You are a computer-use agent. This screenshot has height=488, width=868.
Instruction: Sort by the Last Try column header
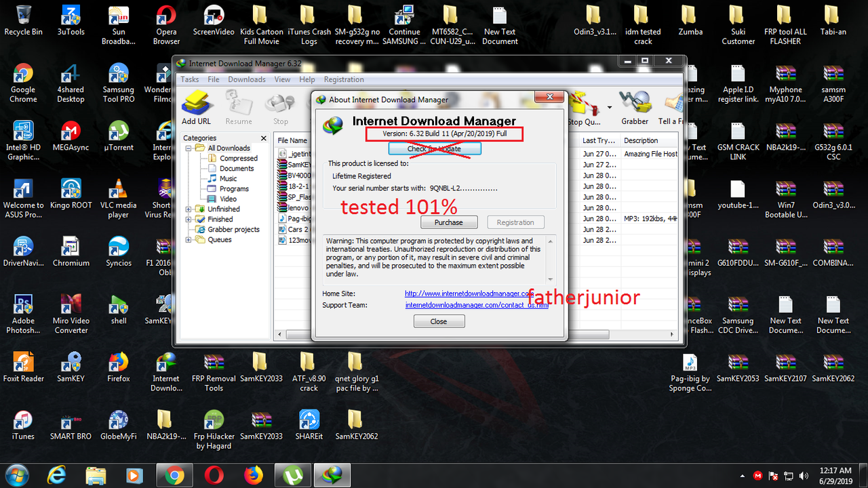pos(599,140)
